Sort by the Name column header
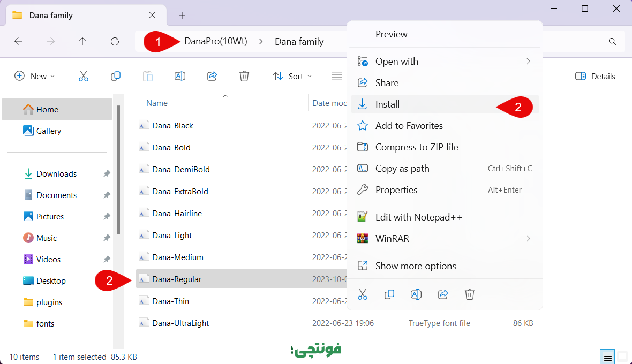The width and height of the screenshot is (632, 364). click(157, 103)
